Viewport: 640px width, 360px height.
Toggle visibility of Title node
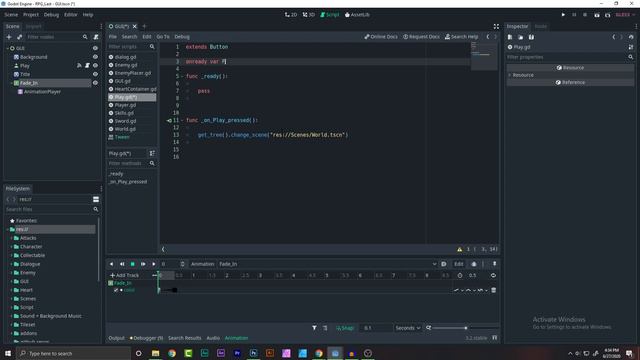point(95,74)
